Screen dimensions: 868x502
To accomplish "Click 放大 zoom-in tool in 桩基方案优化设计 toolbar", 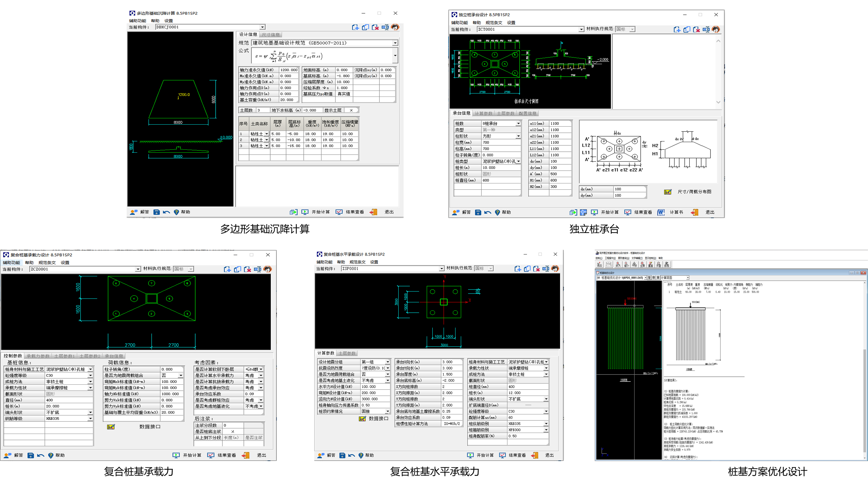I will pyautogui.click(x=618, y=265).
